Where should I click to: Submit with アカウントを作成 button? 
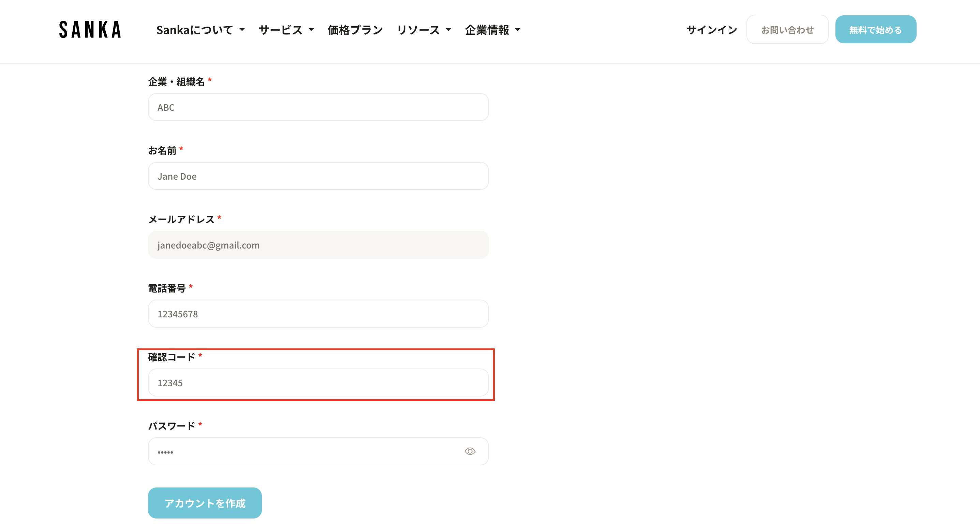[x=205, y=503]
